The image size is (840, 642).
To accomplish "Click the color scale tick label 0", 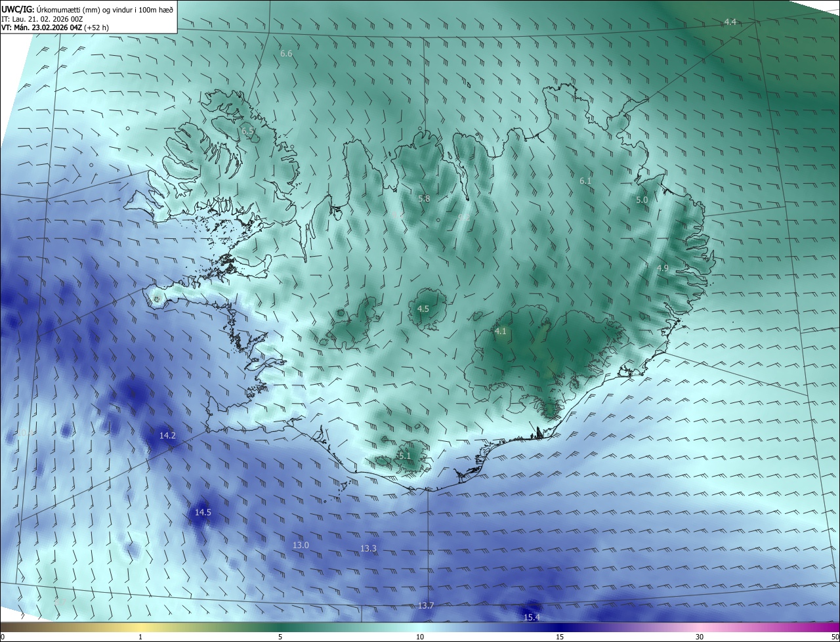I will (x=2, y=637).
